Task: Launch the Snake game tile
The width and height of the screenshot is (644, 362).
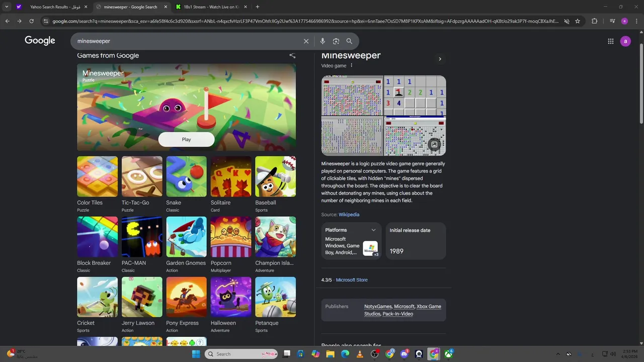Action: coord(186,176)
